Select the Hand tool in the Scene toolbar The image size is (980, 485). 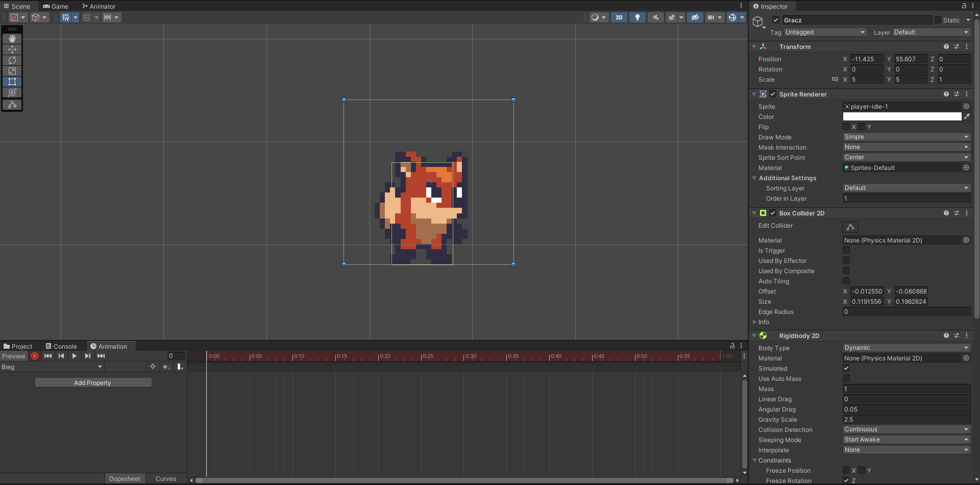(12, 38)
